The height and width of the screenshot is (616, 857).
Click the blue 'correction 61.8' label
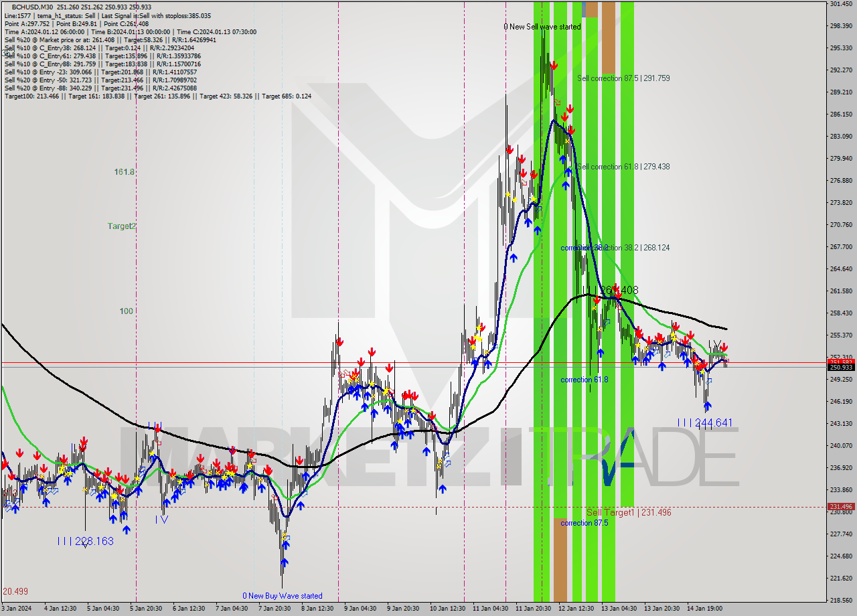(585, 380)
